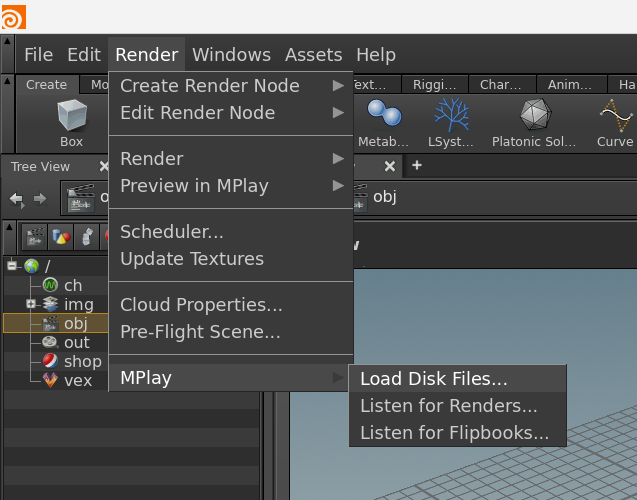Expand the img tree node
This screenshot has width=637, height=500.
pyautogui.click(x=30, y=304)
